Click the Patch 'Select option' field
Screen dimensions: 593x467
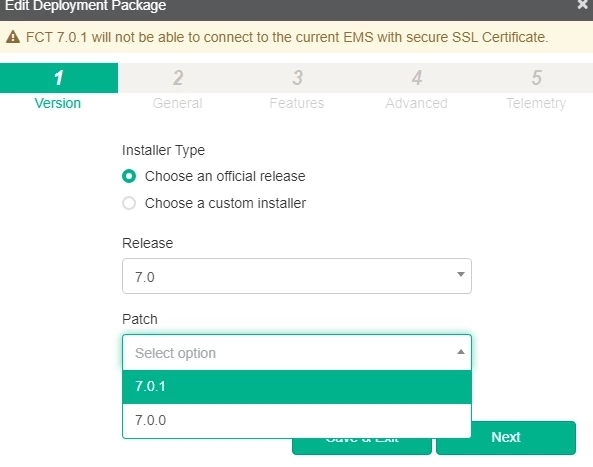pyautogui.click(x=296, y=352)
